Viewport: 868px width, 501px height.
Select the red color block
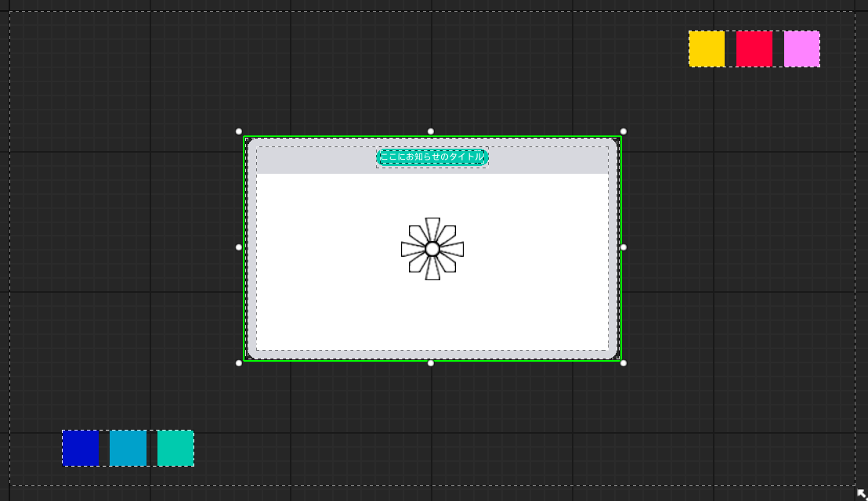tap(754, 49)
